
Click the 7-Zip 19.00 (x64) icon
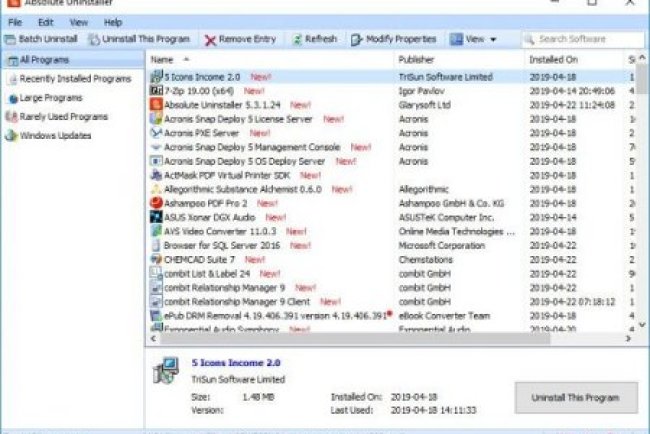point(156,90)
